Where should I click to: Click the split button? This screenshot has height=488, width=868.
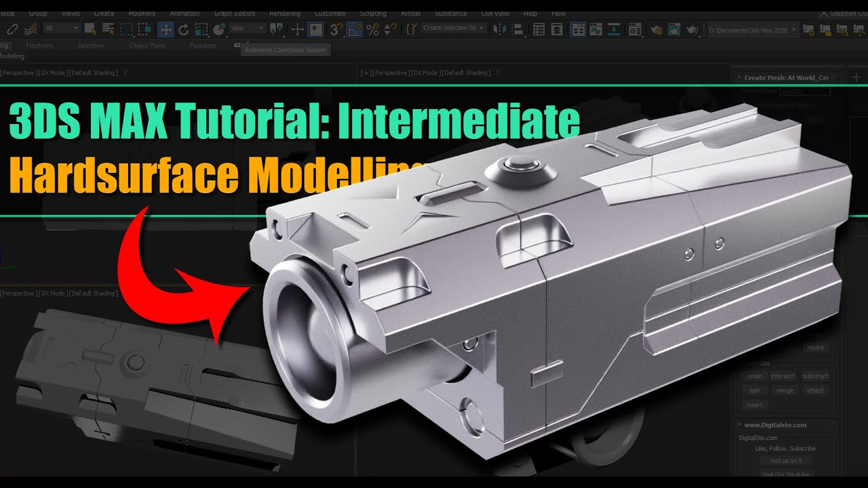coord(755,390)
